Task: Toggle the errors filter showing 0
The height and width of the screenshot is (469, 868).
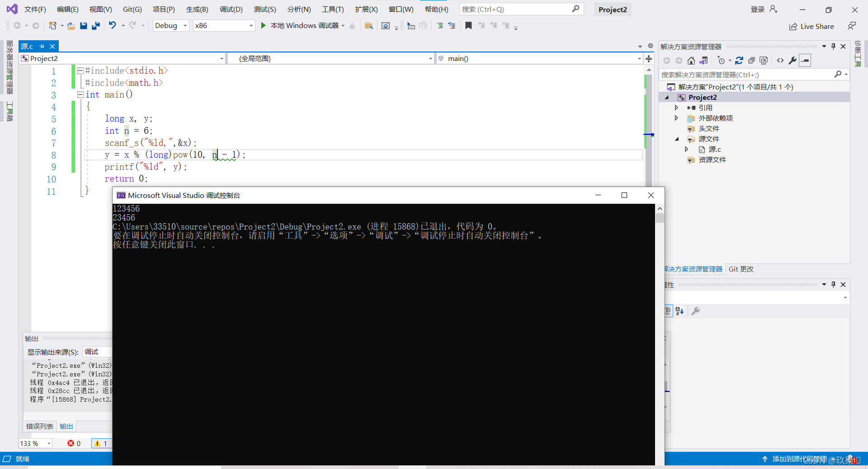Action: click(74, 444)
